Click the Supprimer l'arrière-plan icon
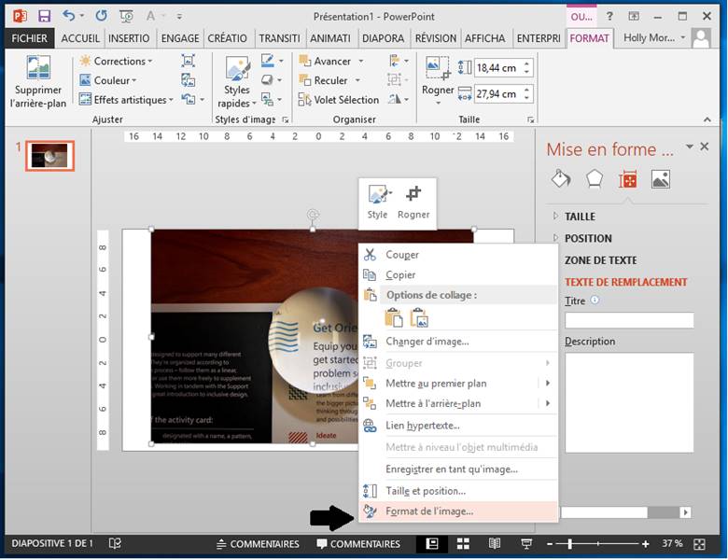The image size is (728, 560). coord(38,81)
